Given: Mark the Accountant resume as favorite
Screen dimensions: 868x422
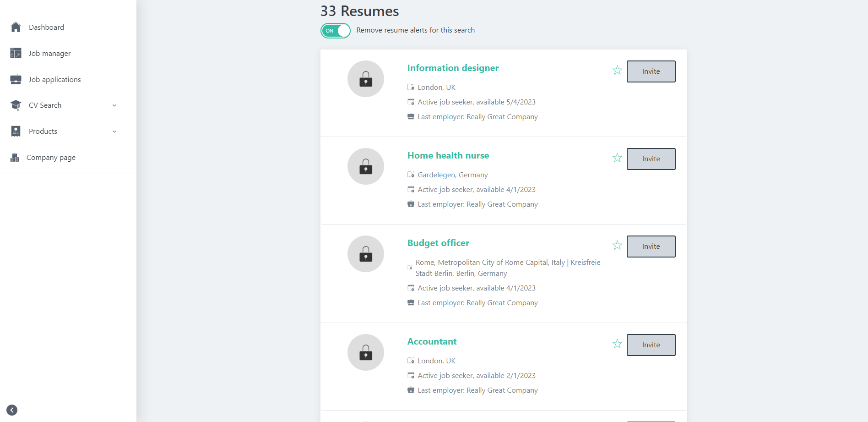Looking at the screenshot, I should [617, 344].
